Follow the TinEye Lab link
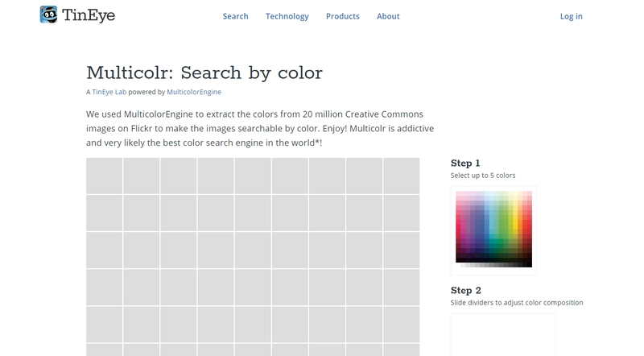Screen dimensions: 644x356 [x=109, y=92]
